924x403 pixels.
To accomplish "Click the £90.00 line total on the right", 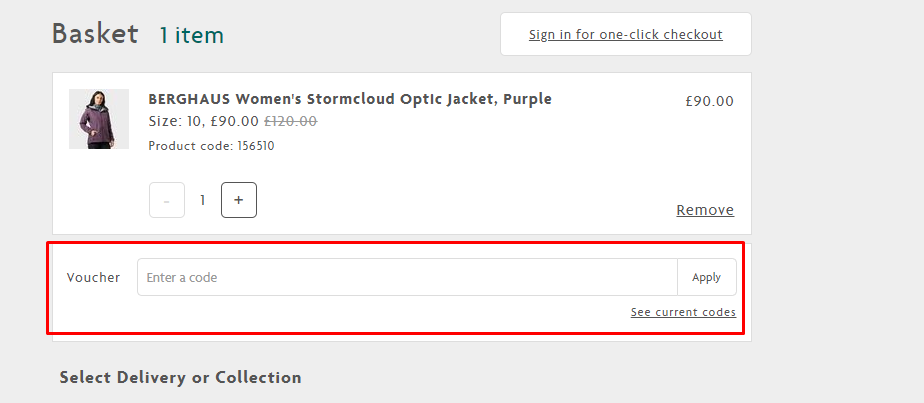I will tap(710, 101).
